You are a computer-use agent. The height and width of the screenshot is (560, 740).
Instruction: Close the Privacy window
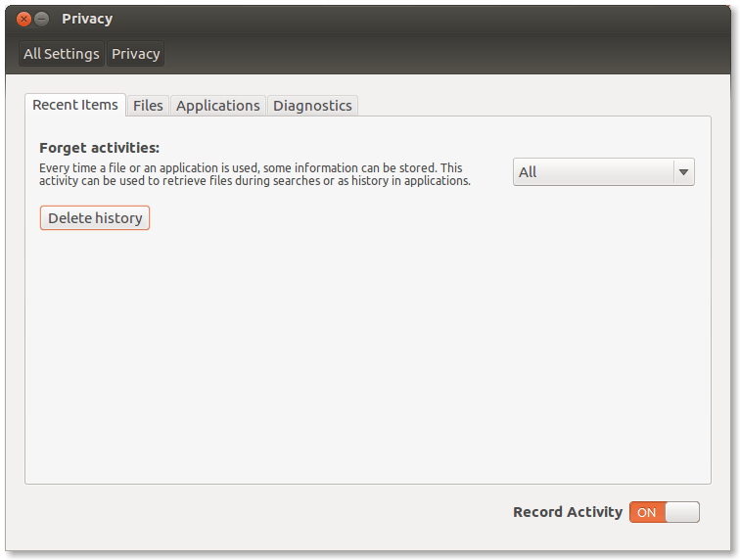click(24, 19)
